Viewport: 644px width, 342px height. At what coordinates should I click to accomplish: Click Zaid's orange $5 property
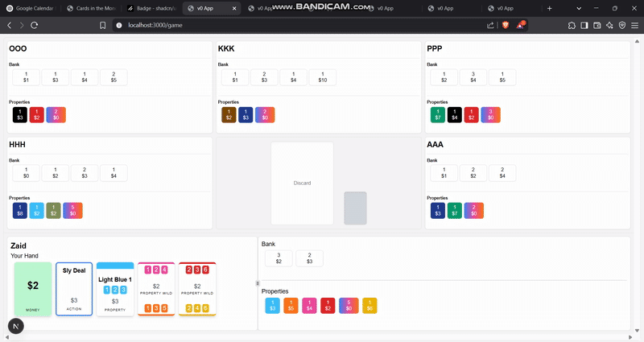291,306
